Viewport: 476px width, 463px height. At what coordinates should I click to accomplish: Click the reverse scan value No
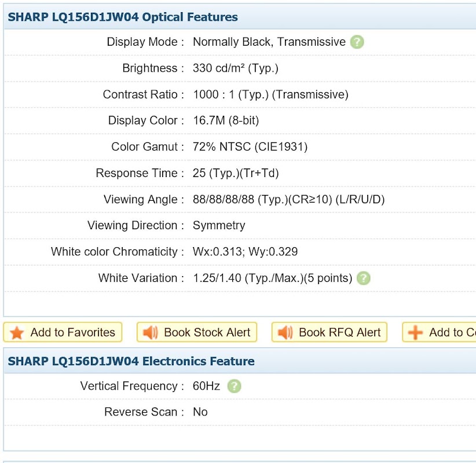coord(200,412)
